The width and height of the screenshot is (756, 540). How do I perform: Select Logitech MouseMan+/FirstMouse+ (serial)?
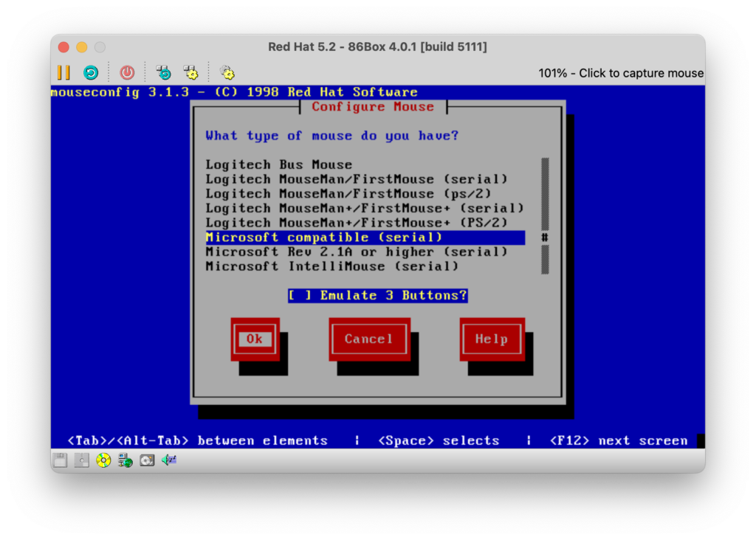[365, 208]
